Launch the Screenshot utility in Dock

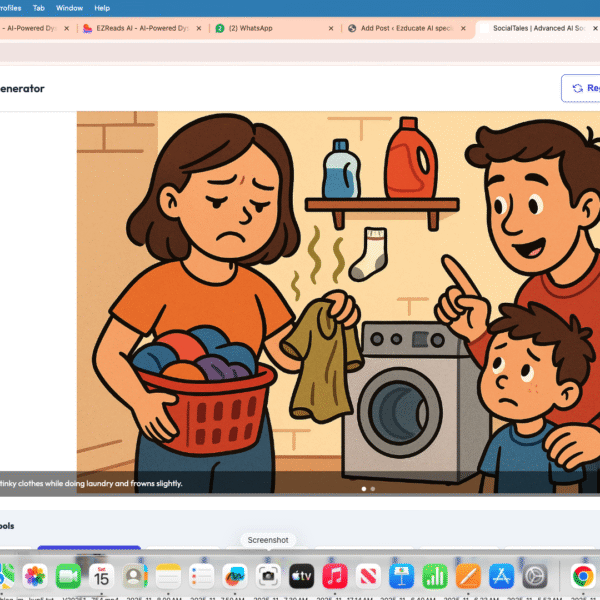coord(268,576)
